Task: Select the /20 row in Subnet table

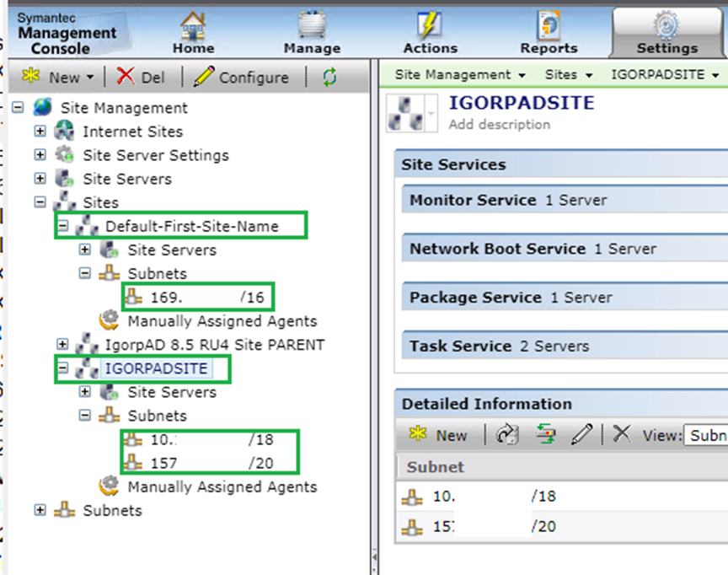Action: click(x=562, y=526)
